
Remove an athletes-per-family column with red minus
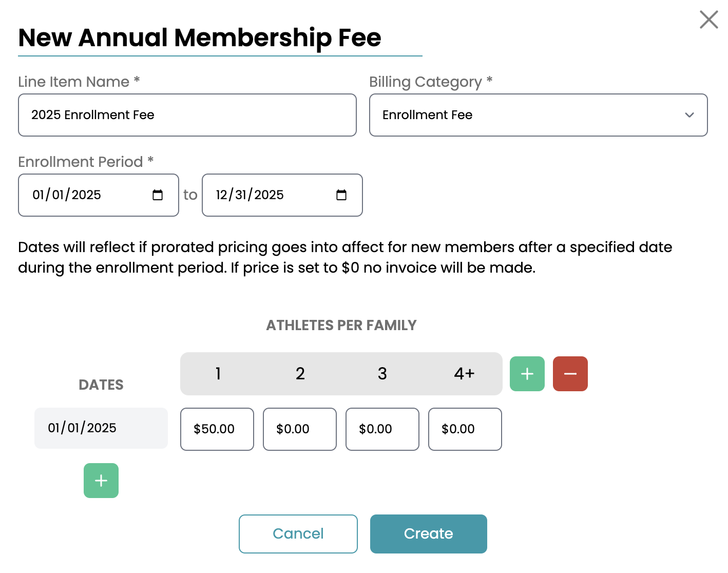[x=570, y=374]
